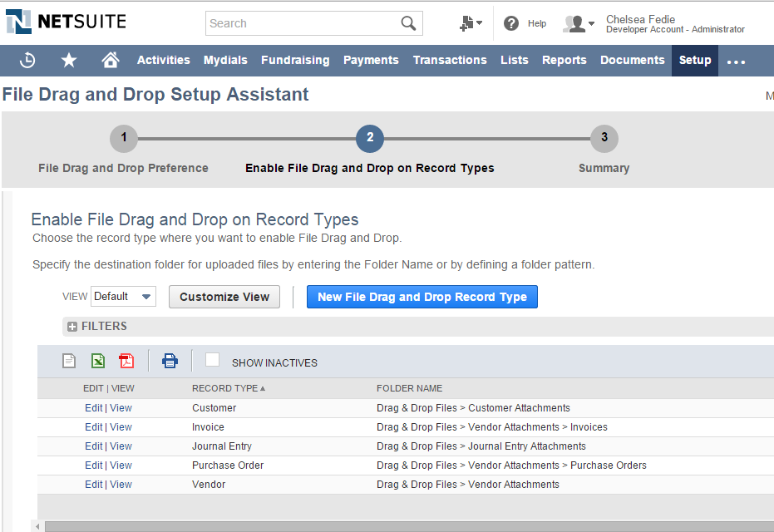Open the Shortcuts star menu
Screen dimensions: 774x532
coord(68,60)
